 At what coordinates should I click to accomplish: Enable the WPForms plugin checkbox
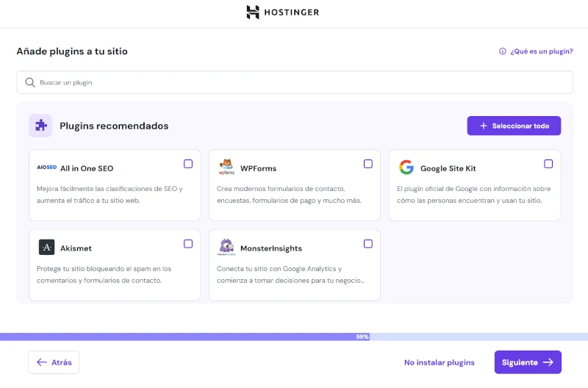pos(368,164)
